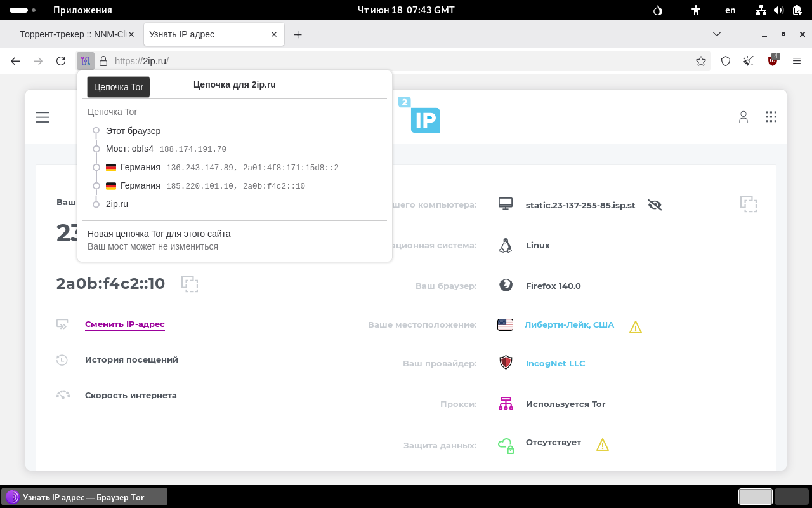Click the warning icon next to location
The height and width of the screenshot is (508, 812).
636,327
